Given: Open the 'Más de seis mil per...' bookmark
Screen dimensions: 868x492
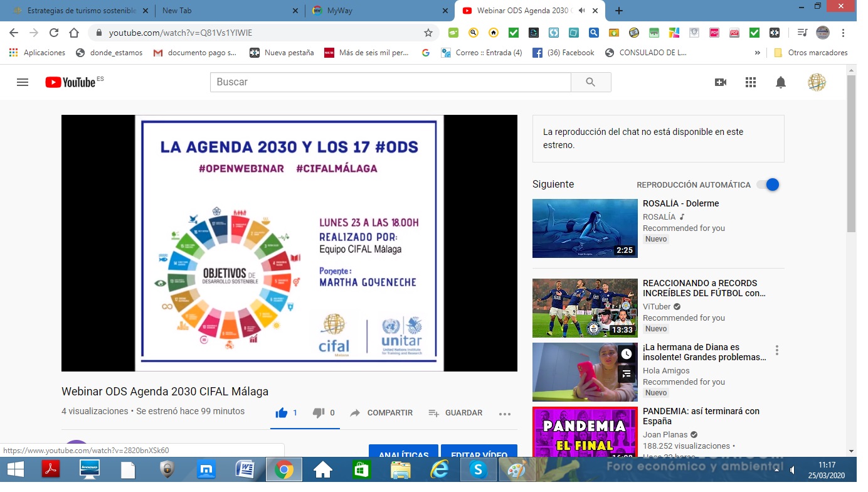Looking at the screenshot, I should coord(366,53).
